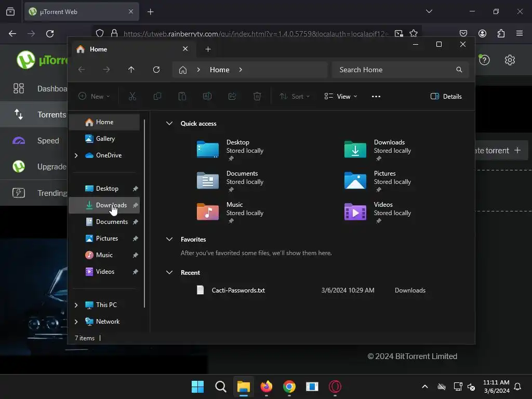Toggle the Details pane button
Image resolution: width=532 pixels, height=399 pixels.
pyautogui.click(x=446, y=96)
